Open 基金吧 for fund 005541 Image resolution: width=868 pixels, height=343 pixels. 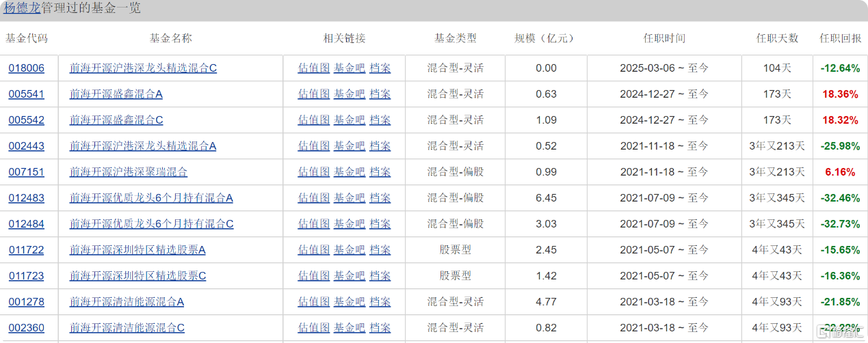coord(350,94)
